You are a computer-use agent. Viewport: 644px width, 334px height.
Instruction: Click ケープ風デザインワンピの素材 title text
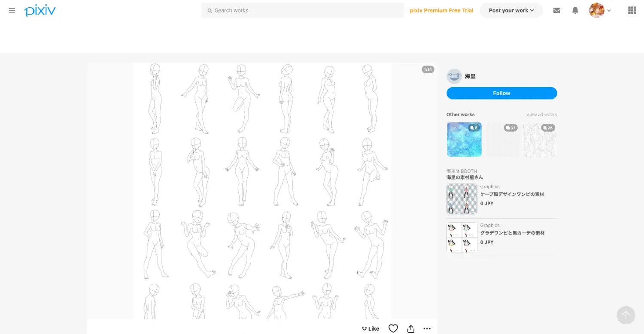[x=512, y=194]
